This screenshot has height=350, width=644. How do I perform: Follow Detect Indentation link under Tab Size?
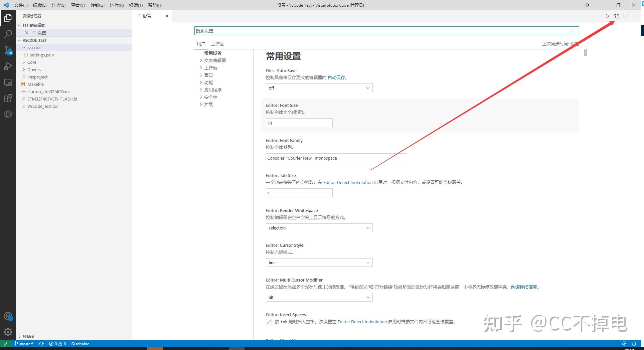tap(348, 182)
